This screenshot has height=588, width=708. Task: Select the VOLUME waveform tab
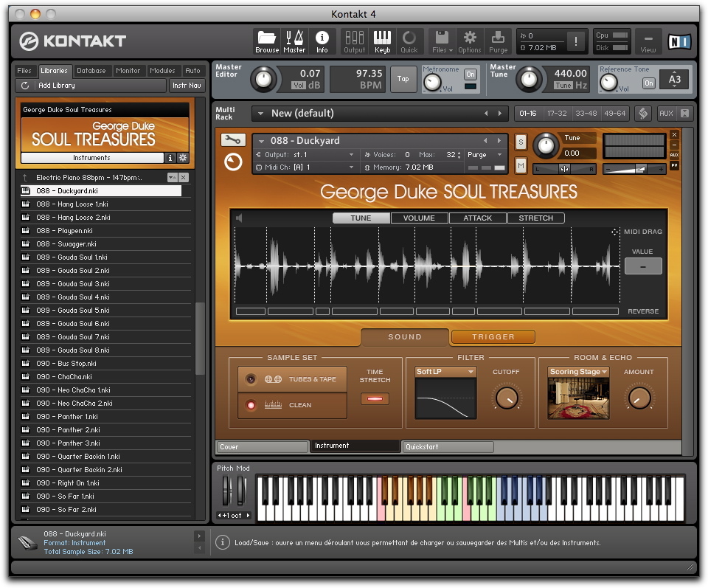pyautogui.click(x=419, y=218)
